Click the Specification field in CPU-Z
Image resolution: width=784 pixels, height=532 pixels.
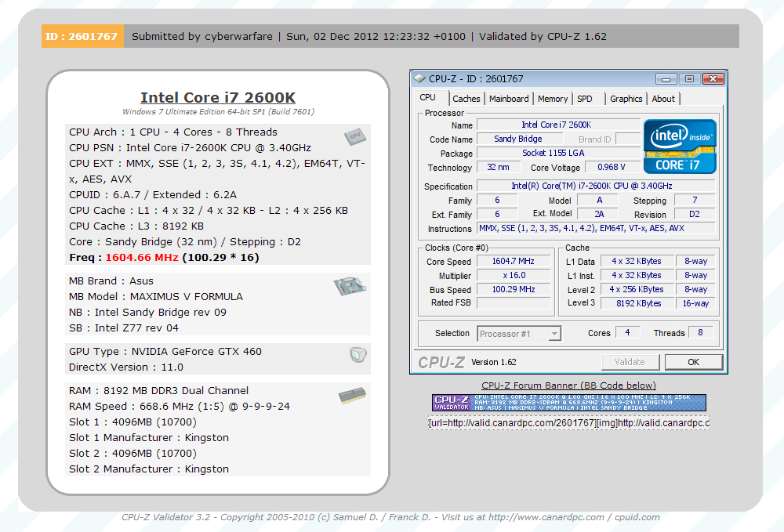(x=596, y=186)
